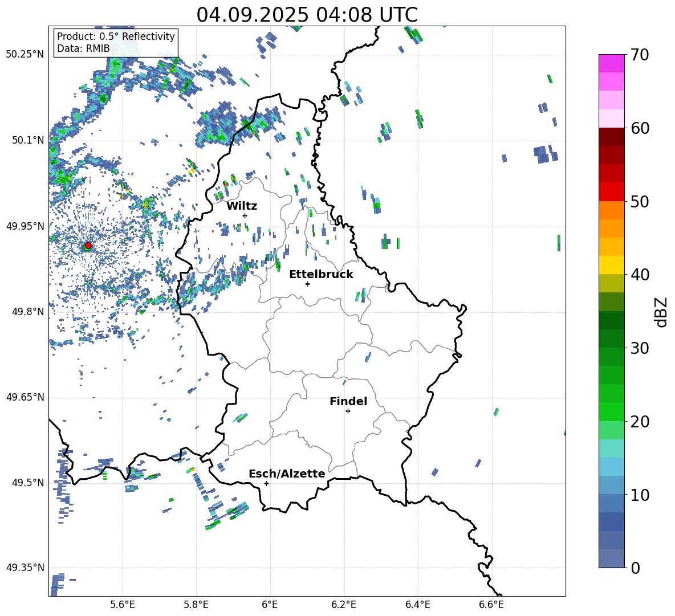Click colorbar tick label 50

pos(640,202)
